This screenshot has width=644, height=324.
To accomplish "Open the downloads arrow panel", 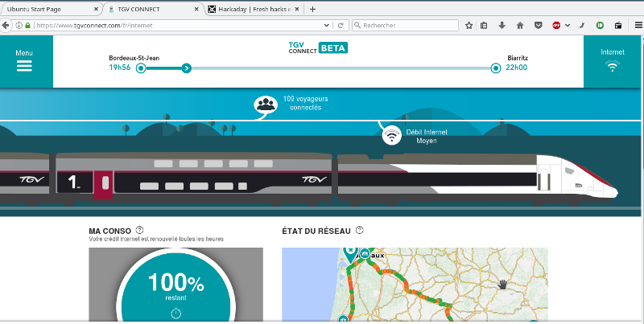I will point(502,26).
